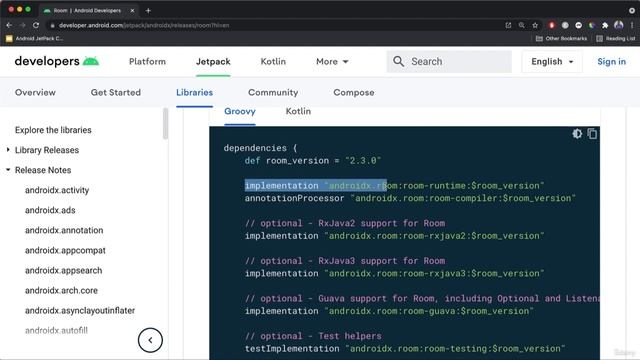640x360 pixels.
Task: Click the search magnifier icon in the site header
Action: [398, 62]
